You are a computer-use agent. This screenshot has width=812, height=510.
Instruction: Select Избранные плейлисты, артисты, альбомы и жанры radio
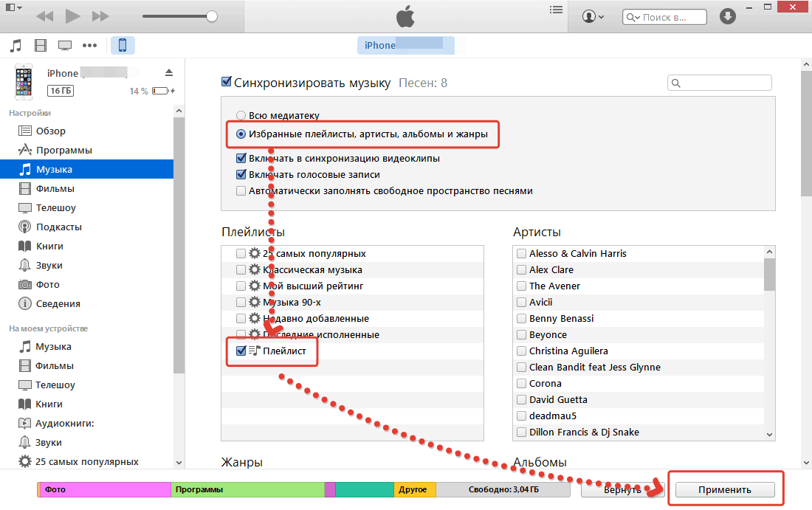(x=241, y=134)
